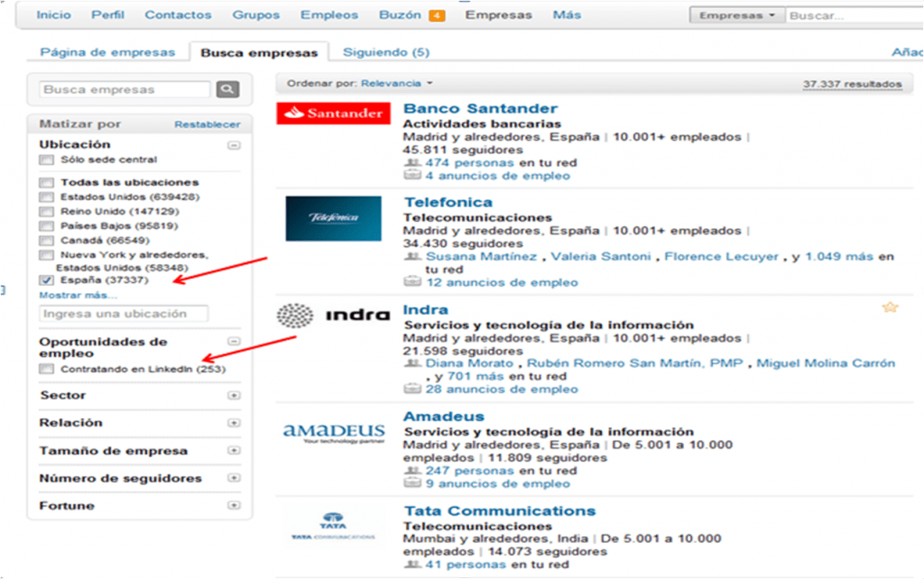Image resolution: width=924 pixels, height=579 pixels.
Task: Check the Estados Unidos (639428) checkbox
Action: (47, 197)
